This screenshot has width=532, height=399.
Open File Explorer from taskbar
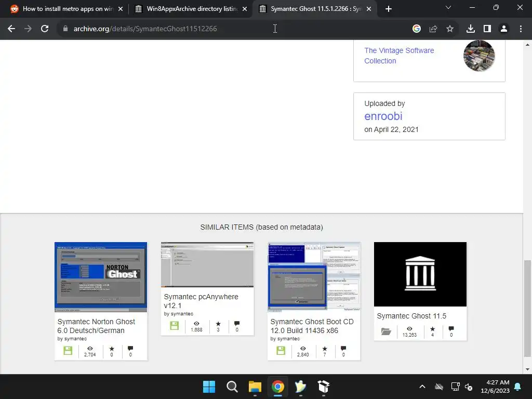pos(255,387)
